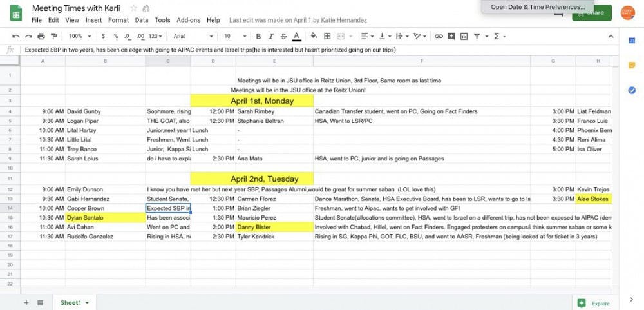Add a new sheet with plus icon
Screen dimensions: 644x310
coord(26,303)
